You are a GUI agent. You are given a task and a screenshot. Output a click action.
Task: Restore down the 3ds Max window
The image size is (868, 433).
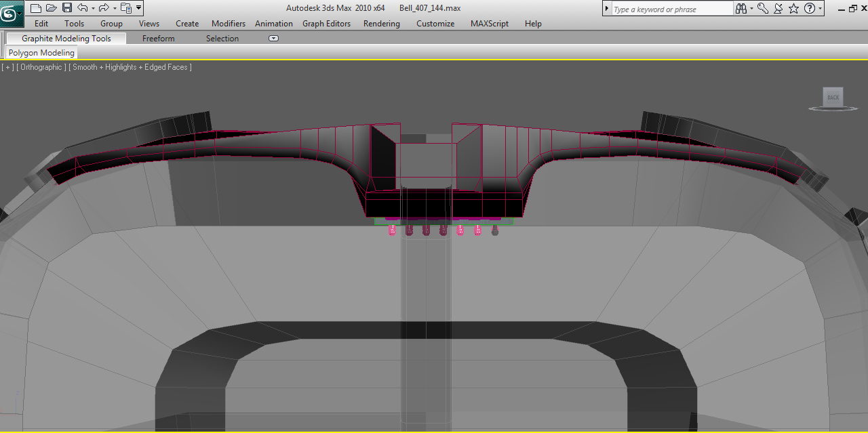(852, 9)
